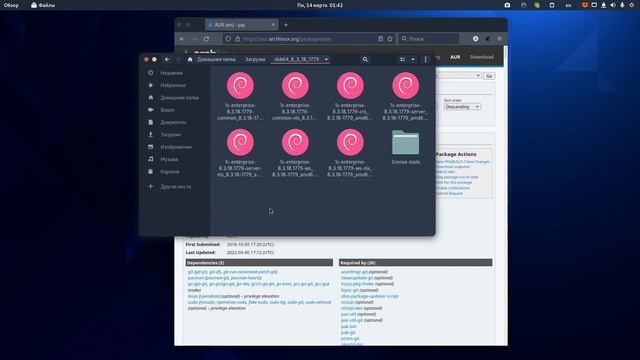The image size is (640, 360).
Task: Select the 1c-enterprise server-nls deb package
Action: (240, 153)
